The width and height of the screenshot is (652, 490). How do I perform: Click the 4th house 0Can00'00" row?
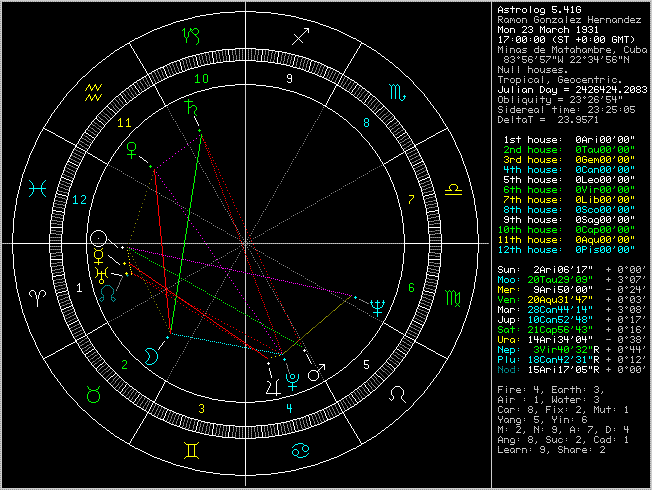[569, 170]
